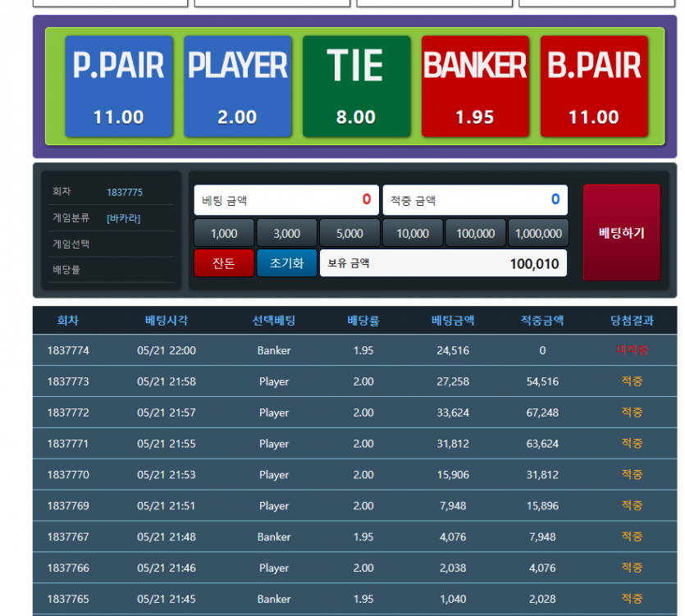Screen dimensions: 685x616
Task: Click the 배당률 table column header
Action: tap(363, 320)
